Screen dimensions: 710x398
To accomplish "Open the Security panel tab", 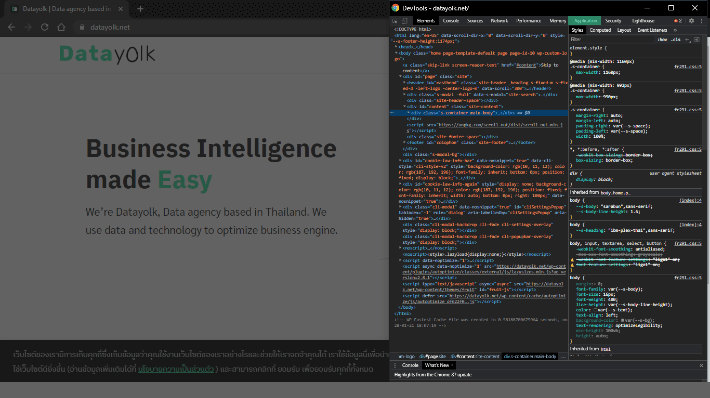I will click(613, 21).
